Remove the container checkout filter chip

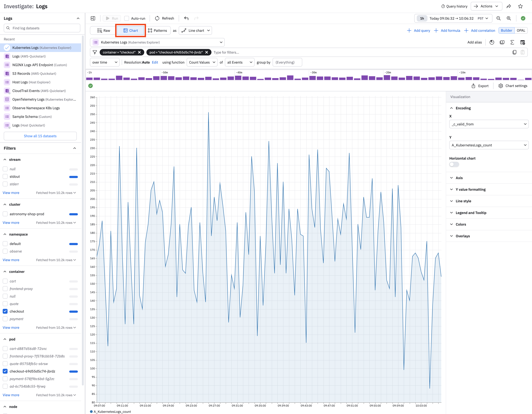[139, 52]
